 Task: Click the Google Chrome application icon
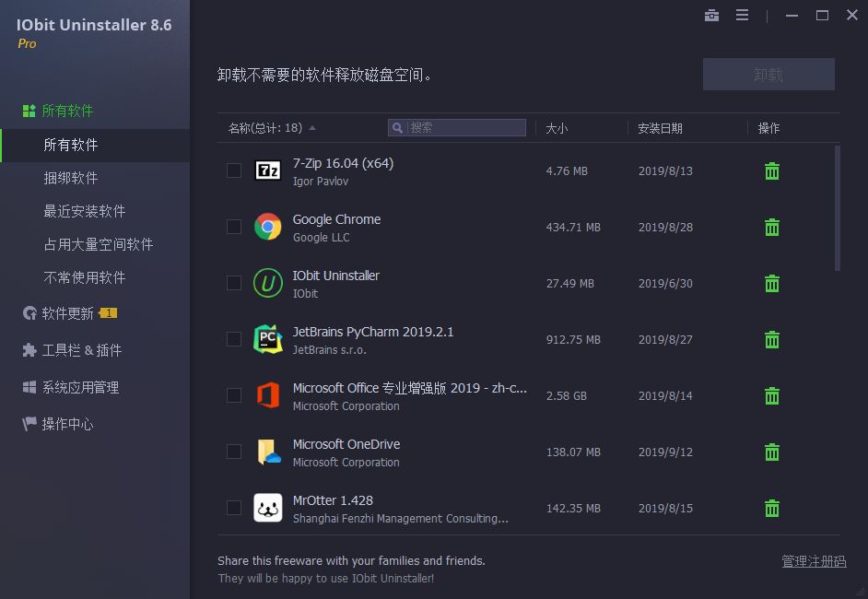[x=268, y=227]
